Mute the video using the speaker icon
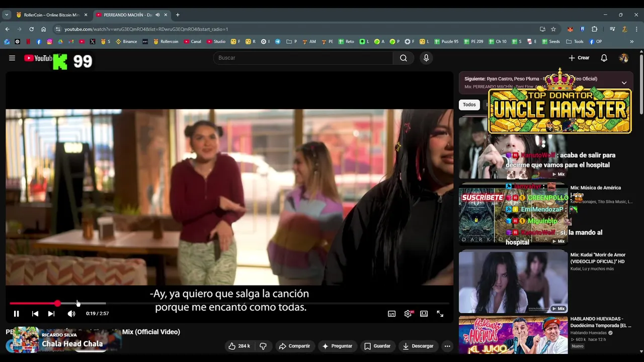The width and height of the screenshot is (644, 362). (x=71, y=314)
